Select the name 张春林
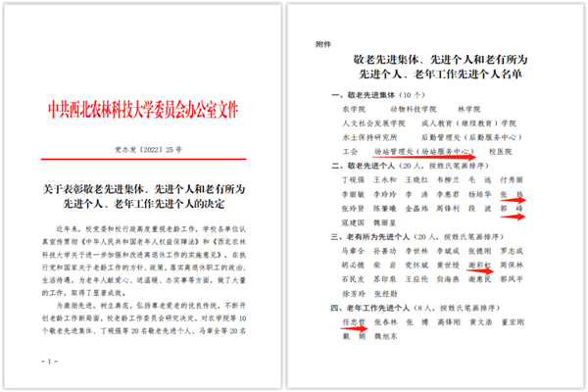 [385, 322]
